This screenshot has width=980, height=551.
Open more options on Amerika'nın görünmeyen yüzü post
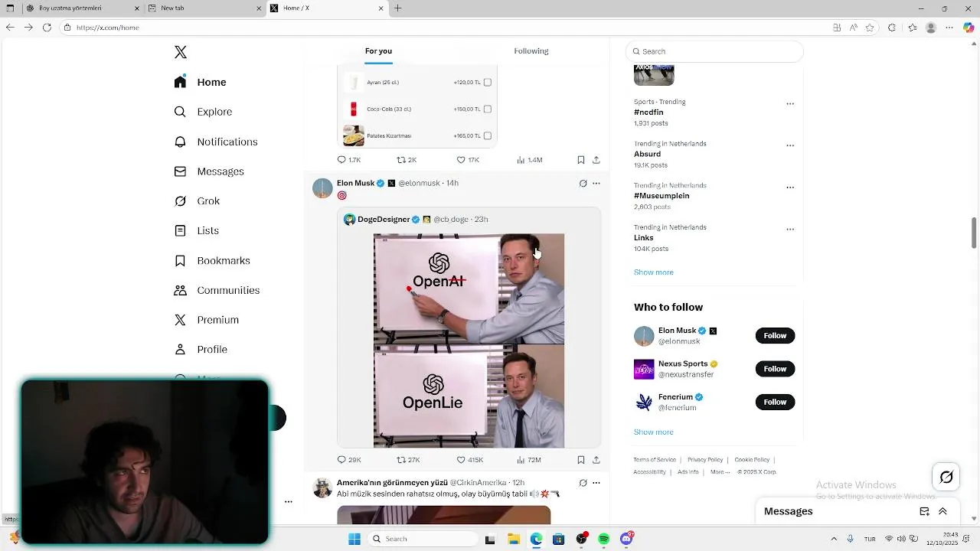pos(596,483)
